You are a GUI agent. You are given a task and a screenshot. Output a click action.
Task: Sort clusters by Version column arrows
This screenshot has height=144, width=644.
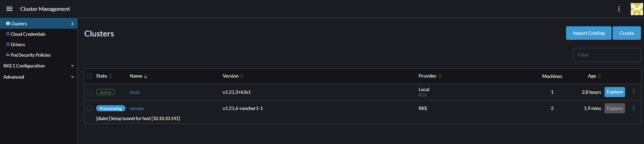[x=242, y=76]
